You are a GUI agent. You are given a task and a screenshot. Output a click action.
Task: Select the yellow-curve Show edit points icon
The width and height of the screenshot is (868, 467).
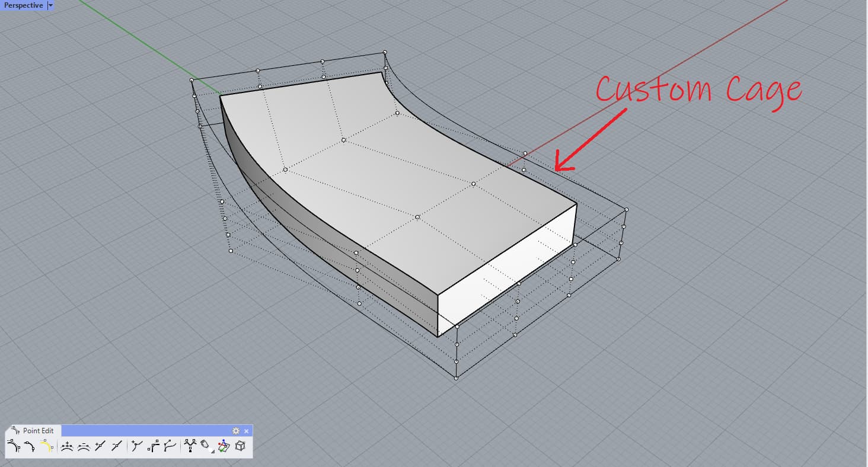tap(47, 446)
